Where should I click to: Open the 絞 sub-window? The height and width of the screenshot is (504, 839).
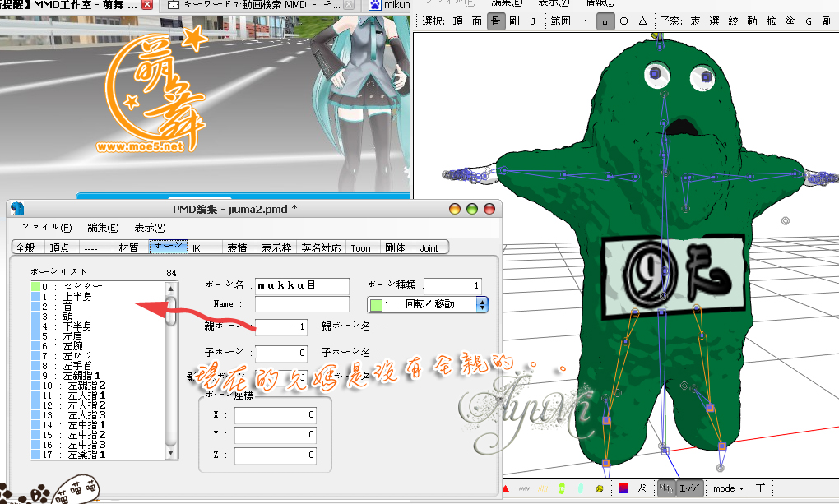pos(733,21)
